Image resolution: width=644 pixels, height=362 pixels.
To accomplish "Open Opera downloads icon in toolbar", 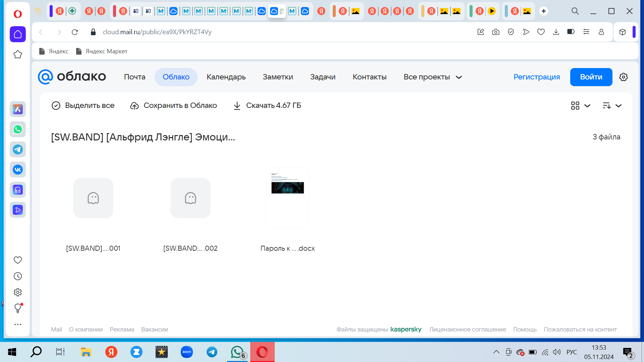I will point(556,32).
